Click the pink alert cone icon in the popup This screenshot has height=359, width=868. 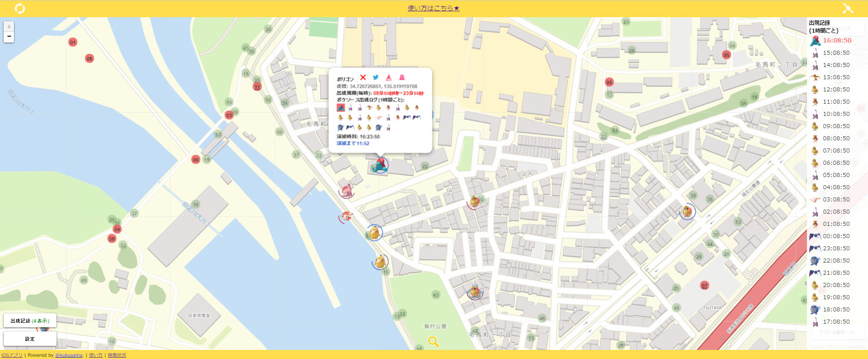[x=402, y=77]
